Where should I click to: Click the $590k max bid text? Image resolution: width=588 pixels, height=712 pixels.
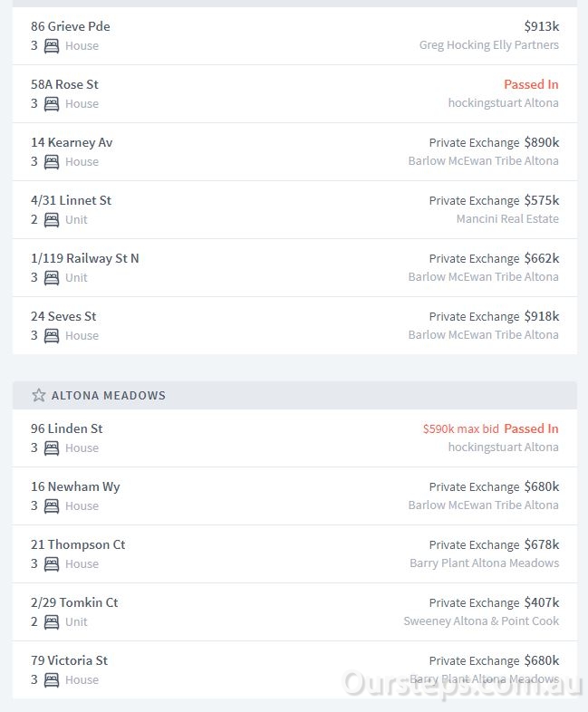(461, 428)
